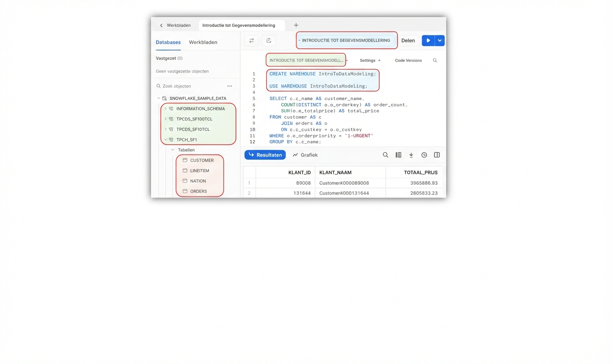This screenshot has width=612, height=364.
Task: Collapse the SNOWFLAKE_SAMPLE_DATA database
Action: point(158,98)
